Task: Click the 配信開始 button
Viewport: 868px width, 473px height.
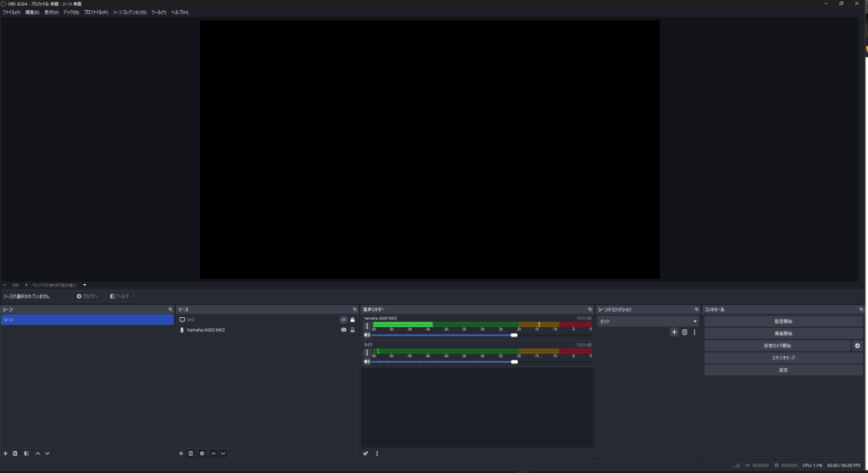Action: point(782,322)
